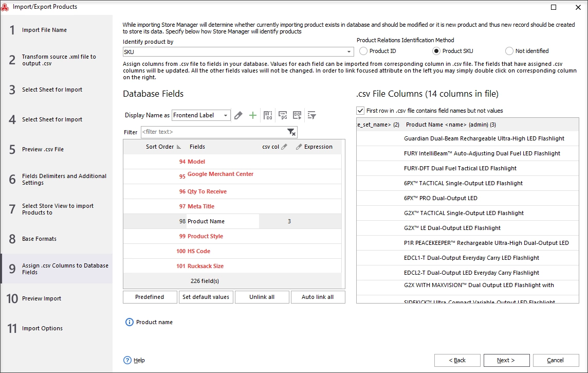Click EDCL1-T Dual-Output Everyday Carry row
The height and width of the screenshot is (373, 588).
point(468,258)
